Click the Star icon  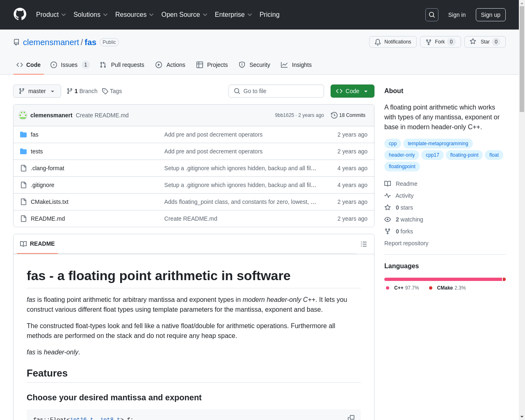[x=473, y=41]
